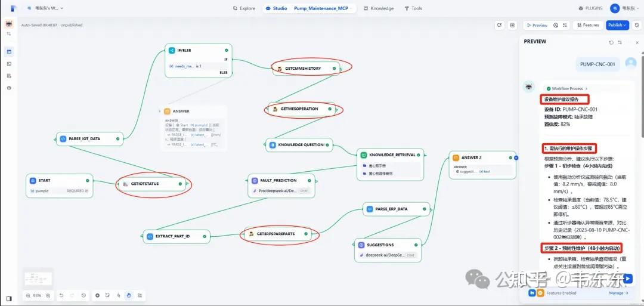Image resolution: width=644 pixels, height=306 pixels.
Task: Select the ANSWER node beside IF/ELSE
Action: click(x=193, y=129)
